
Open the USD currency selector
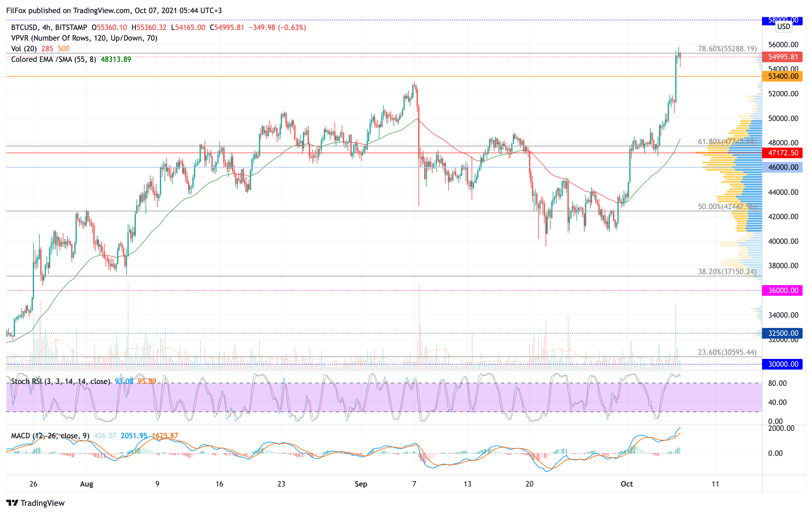(784, 26)
